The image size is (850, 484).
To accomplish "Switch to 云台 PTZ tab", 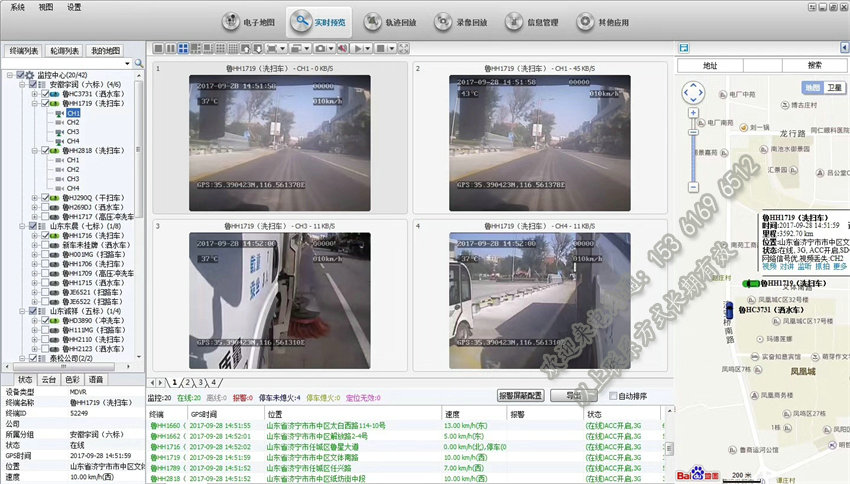I will click(x=49, y=379).
